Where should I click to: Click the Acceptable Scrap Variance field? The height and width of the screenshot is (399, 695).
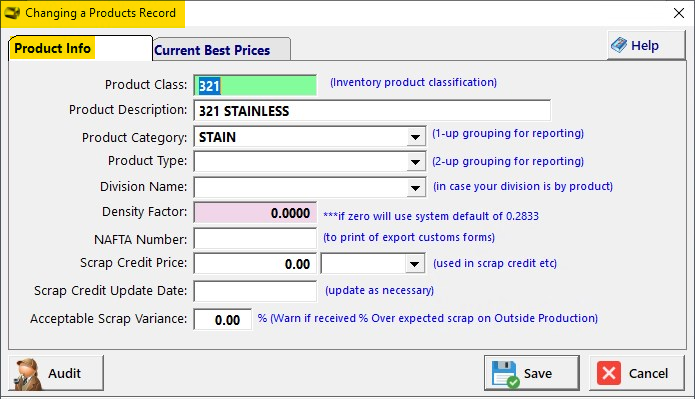point(223,320)
